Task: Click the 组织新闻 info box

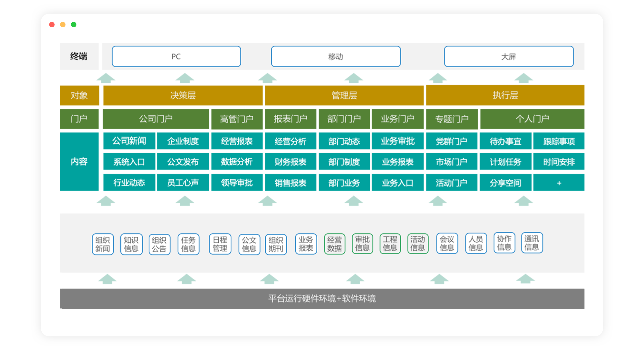Action: (103, 244)
